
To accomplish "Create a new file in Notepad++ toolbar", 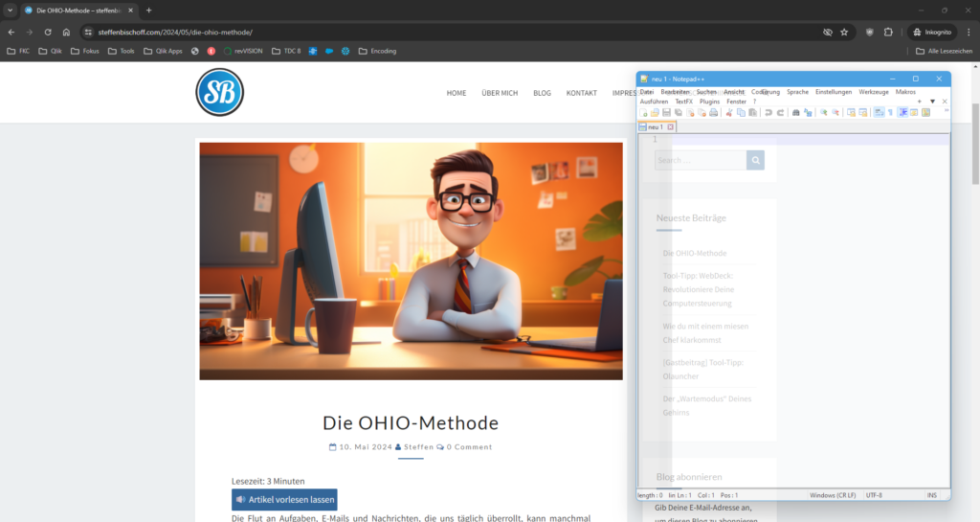I will pyautogui.click(x=643, y=112).
